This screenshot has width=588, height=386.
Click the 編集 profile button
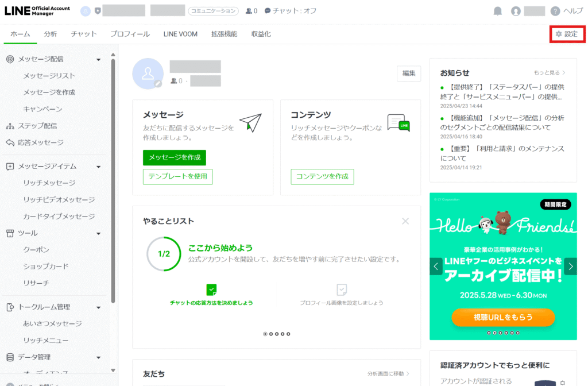[x=409, y=74]
